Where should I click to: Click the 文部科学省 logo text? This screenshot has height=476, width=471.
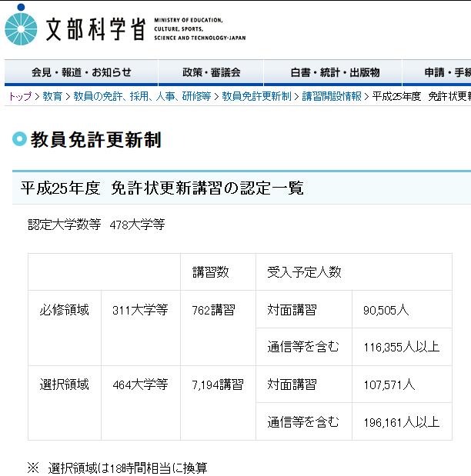pyautogui.click(x=95, y=28)
